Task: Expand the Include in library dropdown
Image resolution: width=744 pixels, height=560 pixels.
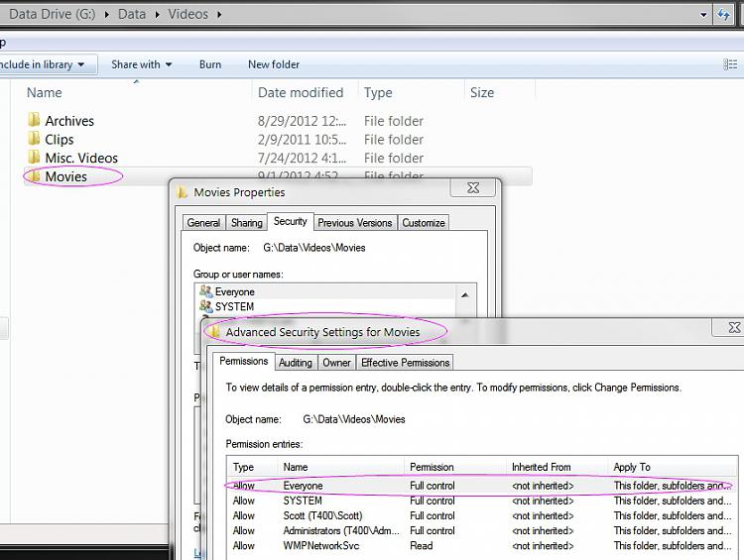Action: pyautogui.click(x=80, y=64)
